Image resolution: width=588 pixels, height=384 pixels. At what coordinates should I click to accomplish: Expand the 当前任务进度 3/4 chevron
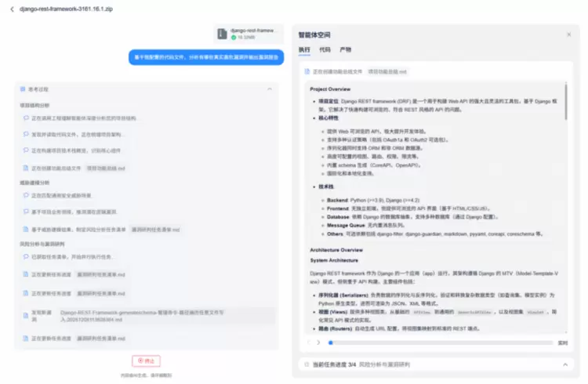[x=565, y=364]
